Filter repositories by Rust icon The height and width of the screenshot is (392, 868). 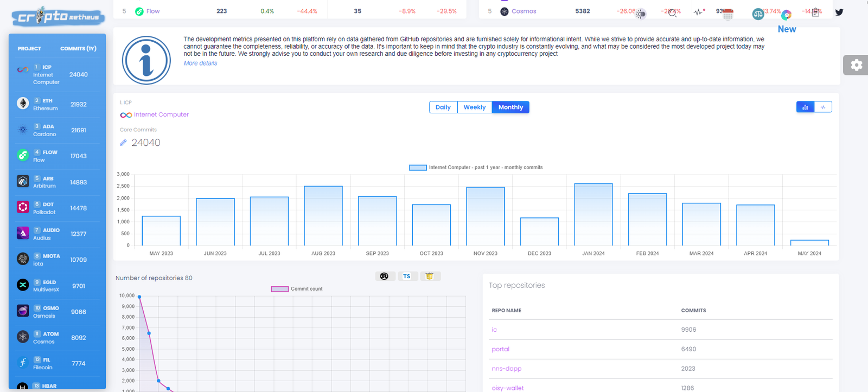pos(384,277)
